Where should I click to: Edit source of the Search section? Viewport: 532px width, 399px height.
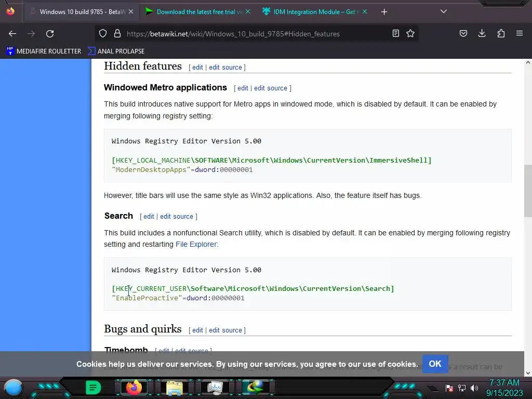(177, 216)
